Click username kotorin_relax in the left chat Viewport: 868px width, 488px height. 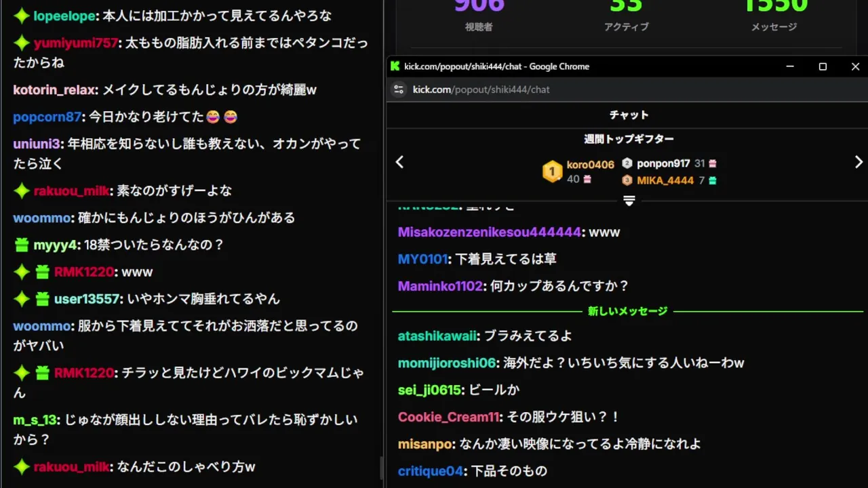[x=54, y=89]
